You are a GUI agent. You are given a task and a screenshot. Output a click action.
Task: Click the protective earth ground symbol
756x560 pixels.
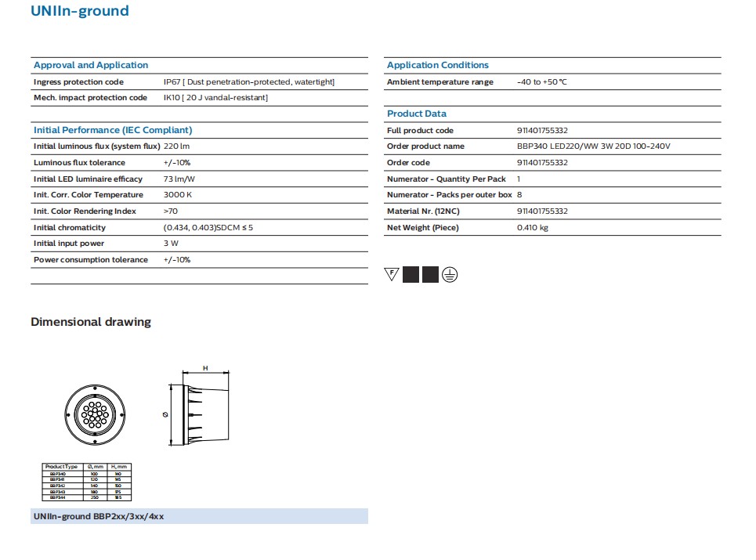coord(450,275)
